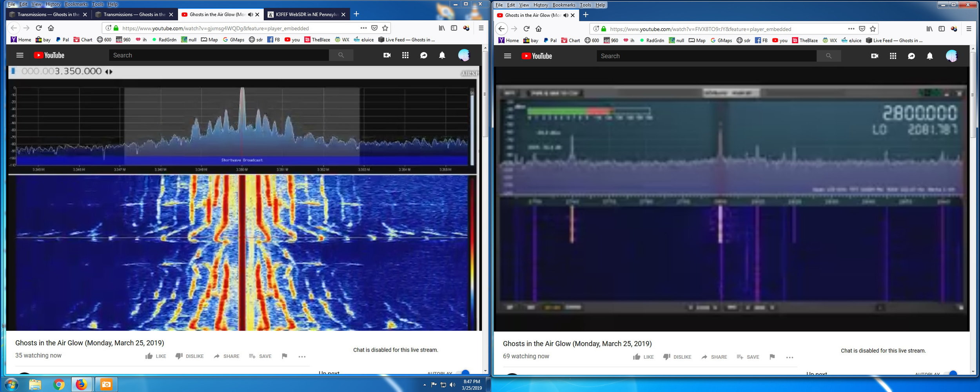The width and height of the screenshot is (980, 392).
Task: Share the video in the left window
Action: [x=226, y=356]
